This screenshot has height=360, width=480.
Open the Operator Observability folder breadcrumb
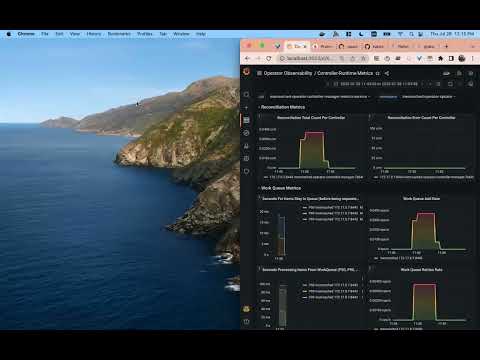(x=288, y=73)
